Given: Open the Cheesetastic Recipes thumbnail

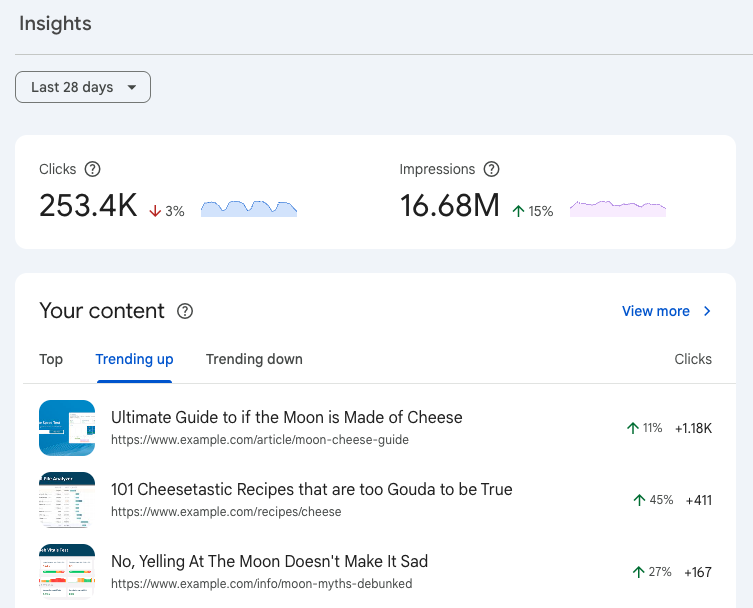Looking at the screenshot, I should tap(67, 500).
